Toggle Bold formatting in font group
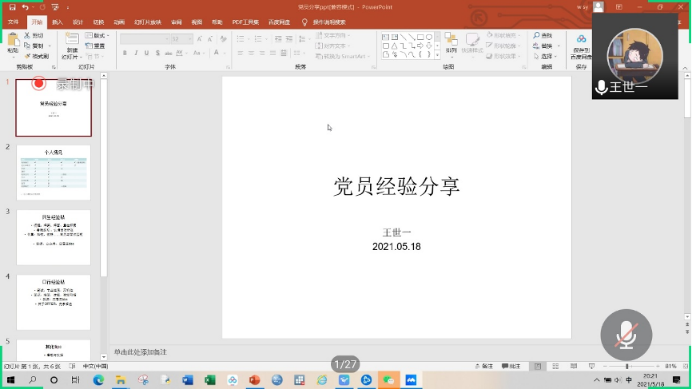693x390 pixels. [x=125, y=53]
